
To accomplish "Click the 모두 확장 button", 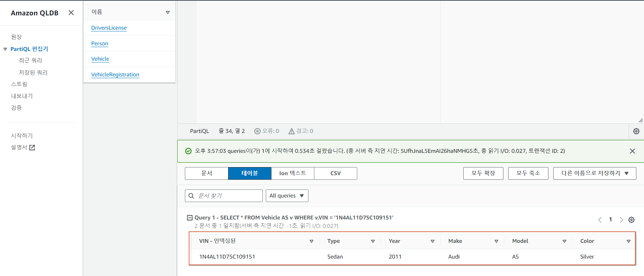I will click(483, 173).
